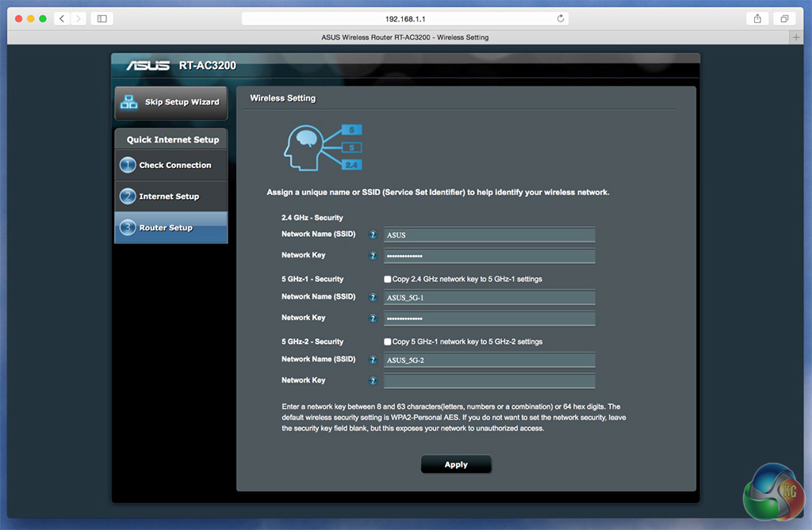This screenshot has height=530, width=812.
Task: Click the help icon for 5 GHz-2 Network Key
Action: tap(373, 381)
